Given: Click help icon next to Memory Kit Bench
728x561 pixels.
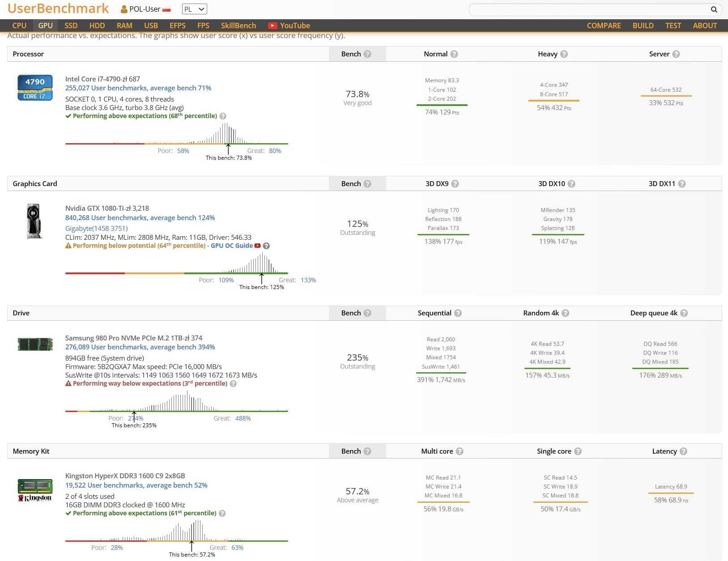Looking at the screenshot, I should [367, 451].
